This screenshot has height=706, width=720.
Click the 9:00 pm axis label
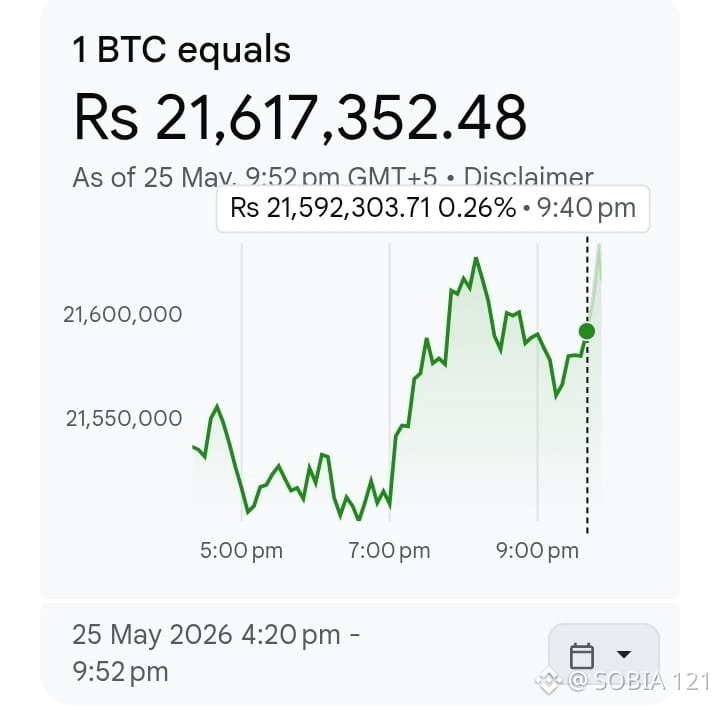coord(537,550)
